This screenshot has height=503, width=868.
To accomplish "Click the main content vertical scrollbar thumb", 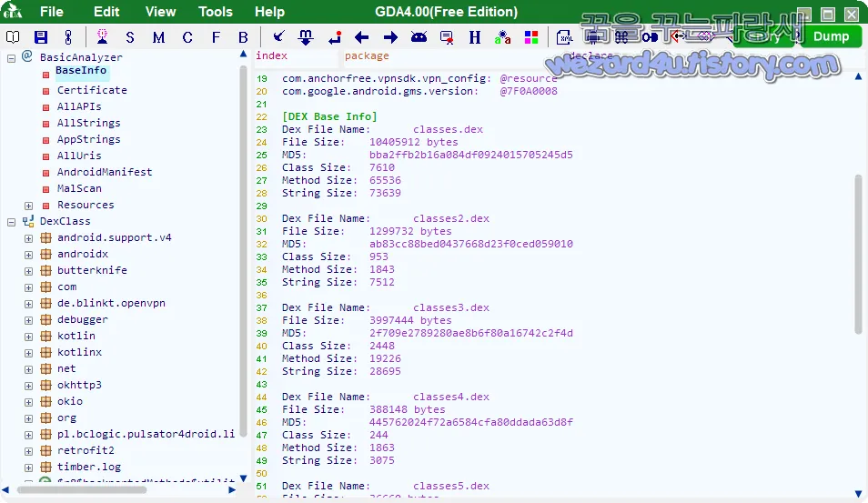I will tap(858, 254).
